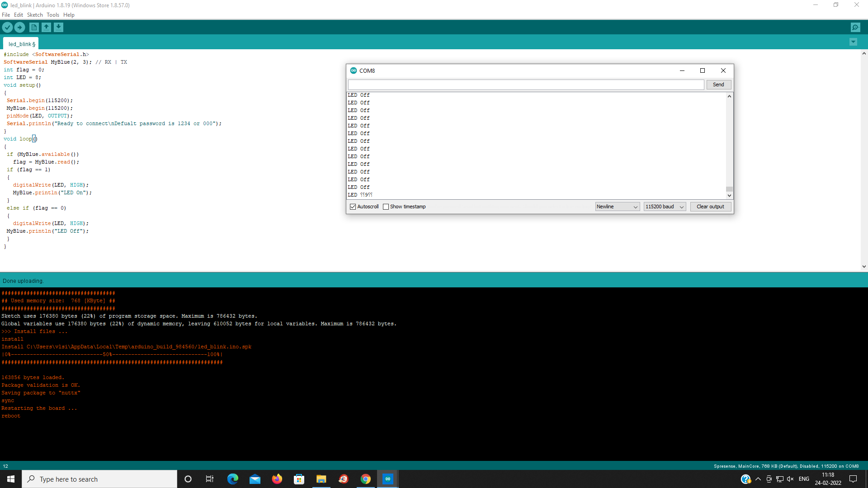Click the 'Restarting the board ...' console line
This screenshot has width=868, height=488.
[39, 408]
